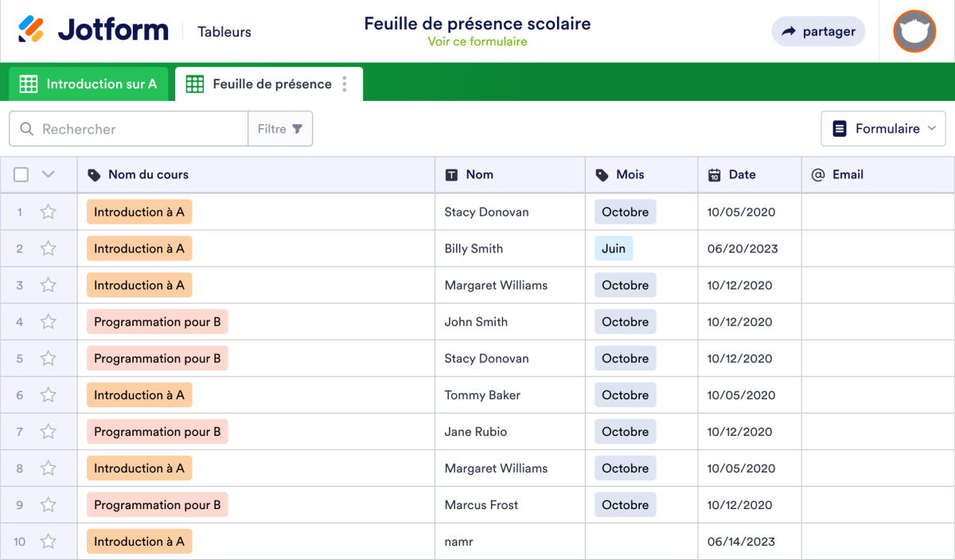Click the calendar icon in the Date column header
This screenshot has height=560, width=955.
pos(714,174)
